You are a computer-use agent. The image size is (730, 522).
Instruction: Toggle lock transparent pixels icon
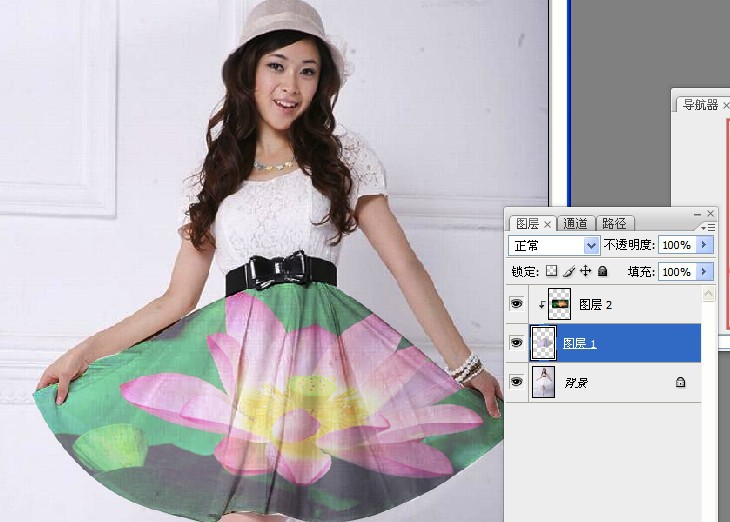click(x=551, y=271)
